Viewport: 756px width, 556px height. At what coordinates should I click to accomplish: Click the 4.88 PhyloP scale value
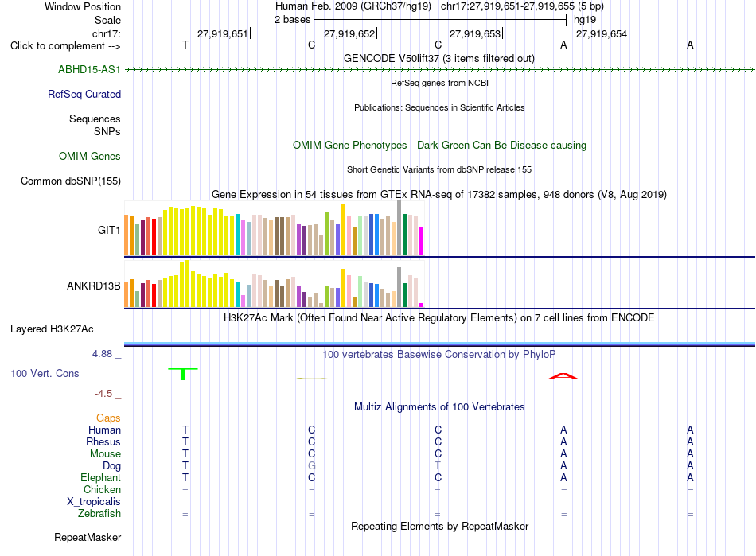click(x=102, y=354)
